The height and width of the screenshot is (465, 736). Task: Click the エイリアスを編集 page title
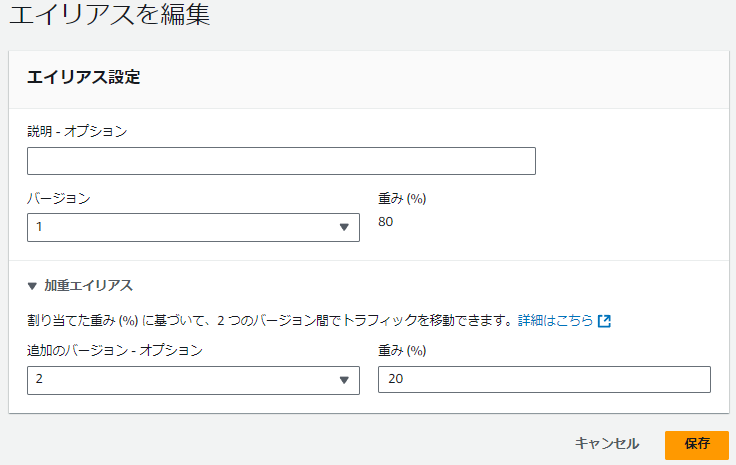point(109,14)
